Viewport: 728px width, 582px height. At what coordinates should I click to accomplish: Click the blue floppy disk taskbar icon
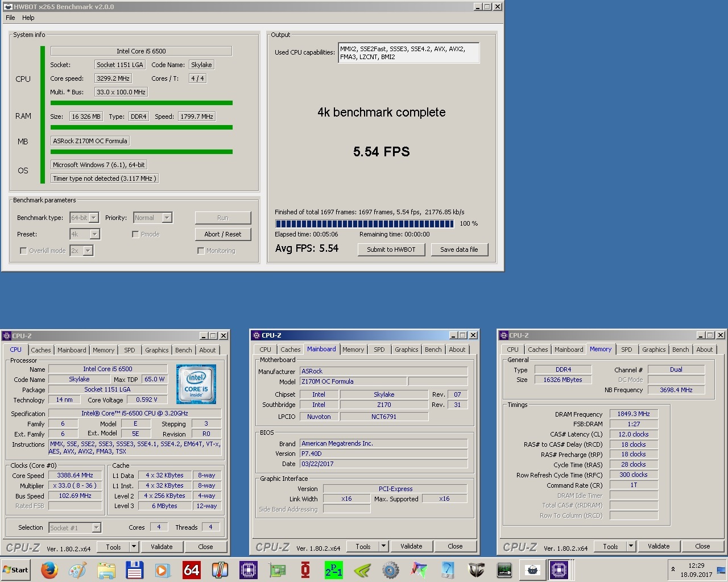135,569
